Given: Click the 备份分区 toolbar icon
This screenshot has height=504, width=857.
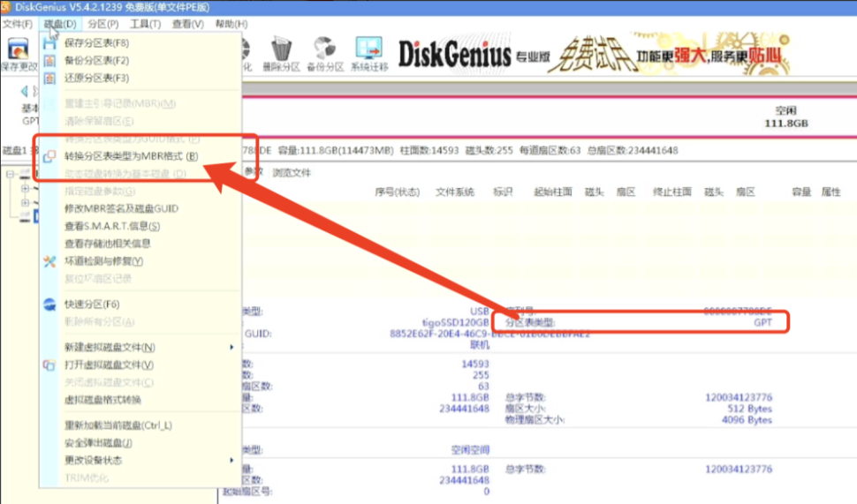Looking at the screenshot, I should 324,55.
